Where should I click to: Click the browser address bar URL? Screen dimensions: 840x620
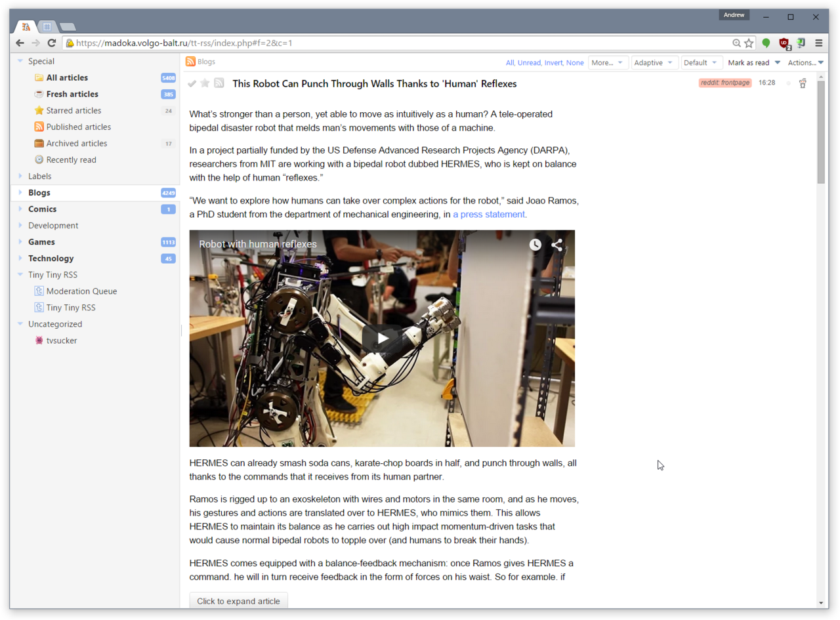click(x=184, y=43)
